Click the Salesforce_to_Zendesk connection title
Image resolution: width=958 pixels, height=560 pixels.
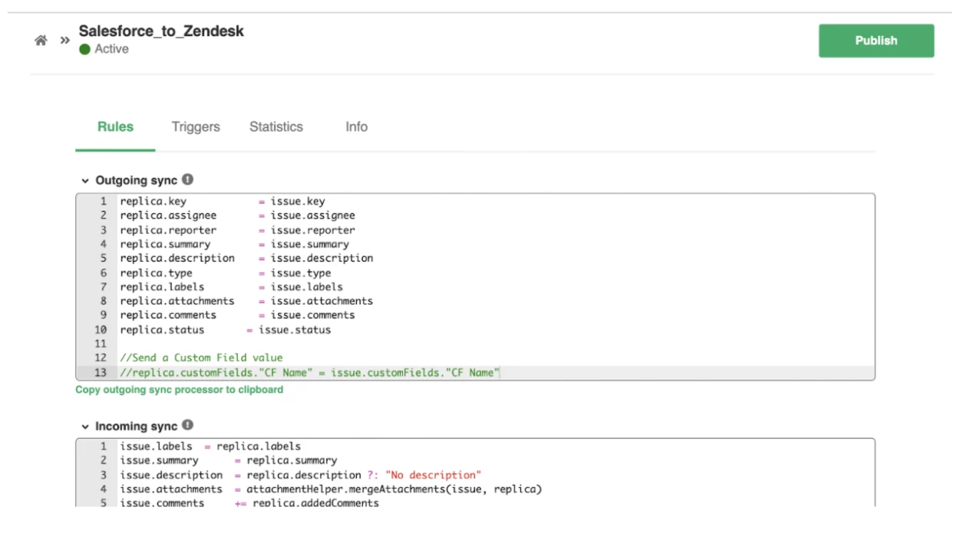coord(161,31)
